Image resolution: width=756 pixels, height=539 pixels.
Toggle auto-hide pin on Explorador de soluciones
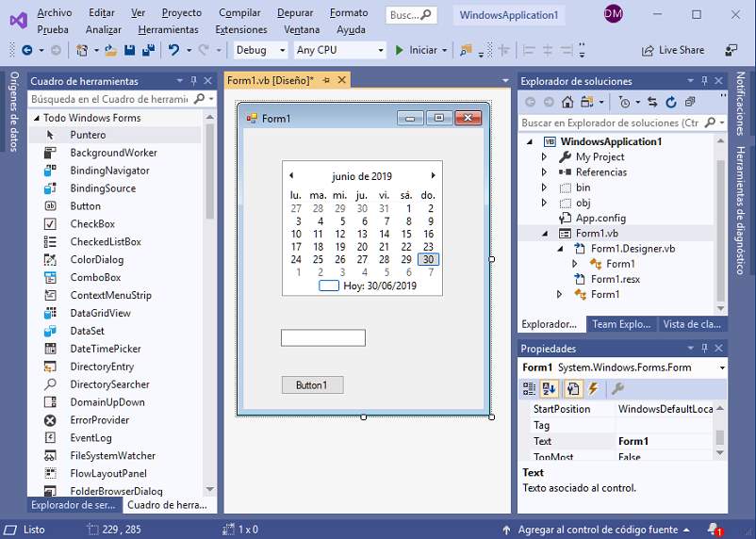coord(704,81)
